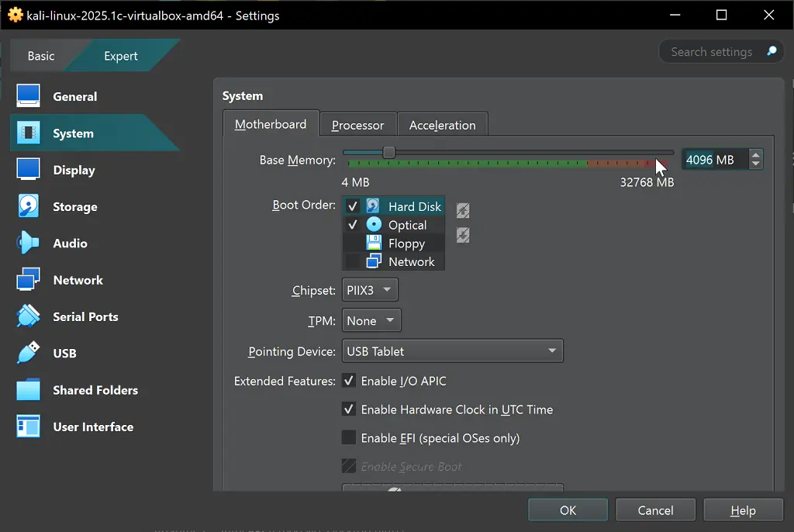Check Network in boot order
Viewport: 794px width, 532px height.
coord(353,261)
